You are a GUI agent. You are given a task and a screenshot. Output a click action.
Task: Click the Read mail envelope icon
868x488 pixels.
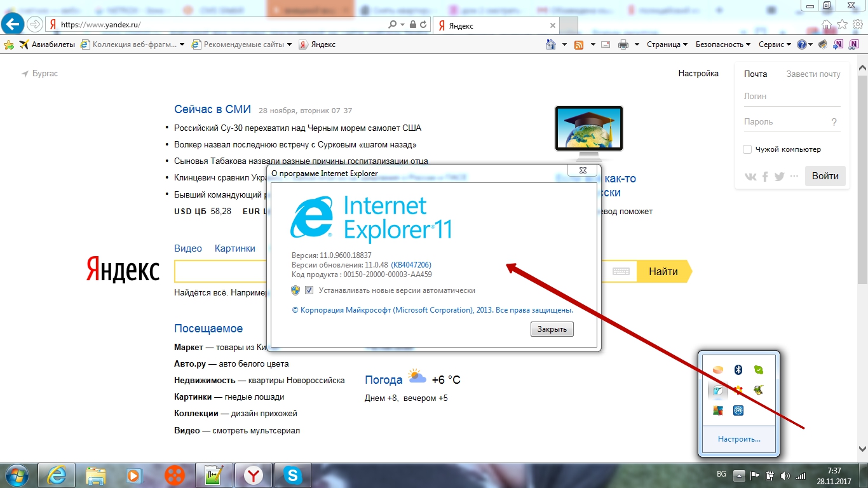[x=606, y=44]
